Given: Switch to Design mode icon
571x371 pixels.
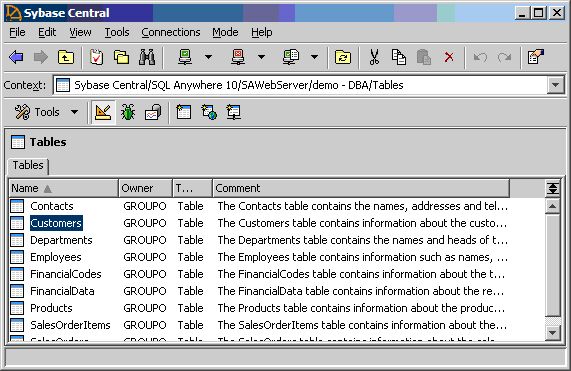Looking at the screenshot, I should (x=103, y=113).
